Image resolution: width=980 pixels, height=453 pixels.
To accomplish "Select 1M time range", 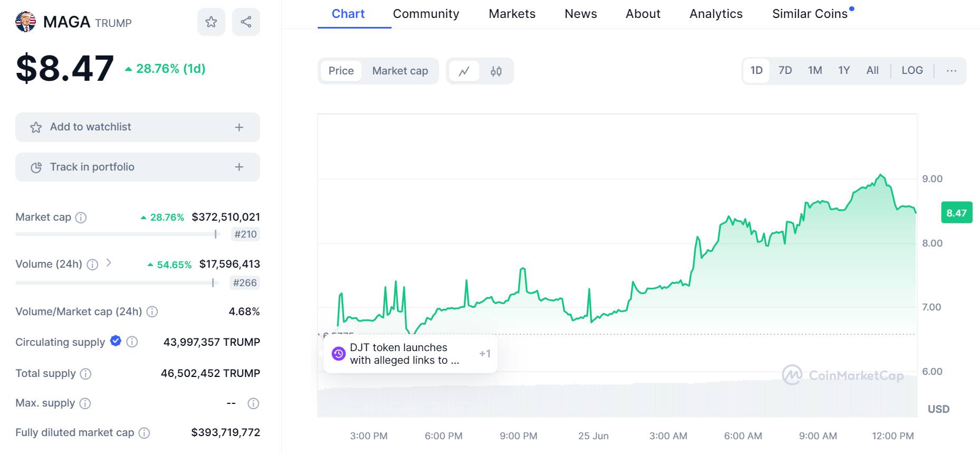I will 815,71.
